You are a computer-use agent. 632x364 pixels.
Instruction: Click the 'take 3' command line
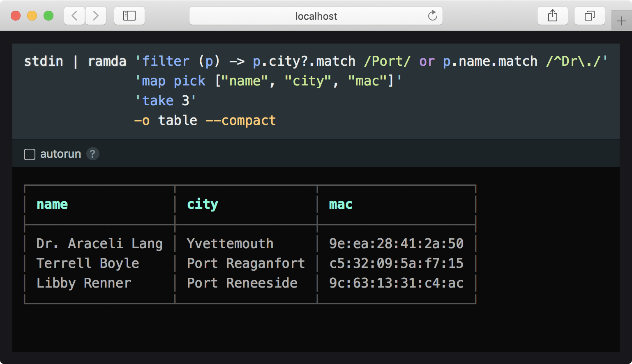[166, 101]
